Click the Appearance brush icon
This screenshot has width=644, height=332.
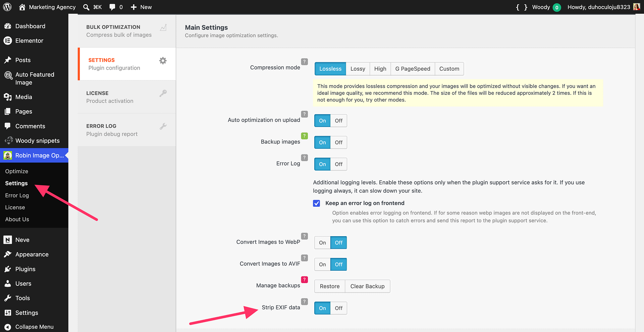pos(8,254)
